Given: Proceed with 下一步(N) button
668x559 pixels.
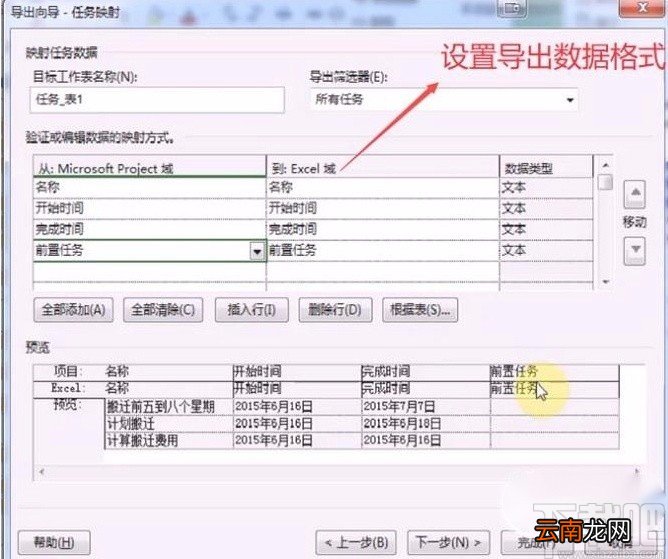Looking at the screenshot, I should click(448, 542).
